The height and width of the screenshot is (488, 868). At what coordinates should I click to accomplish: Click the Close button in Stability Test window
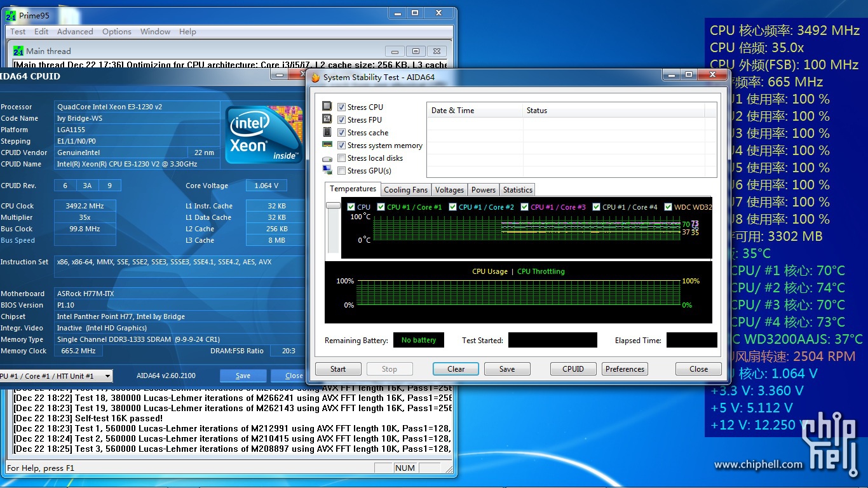(698, 369)
